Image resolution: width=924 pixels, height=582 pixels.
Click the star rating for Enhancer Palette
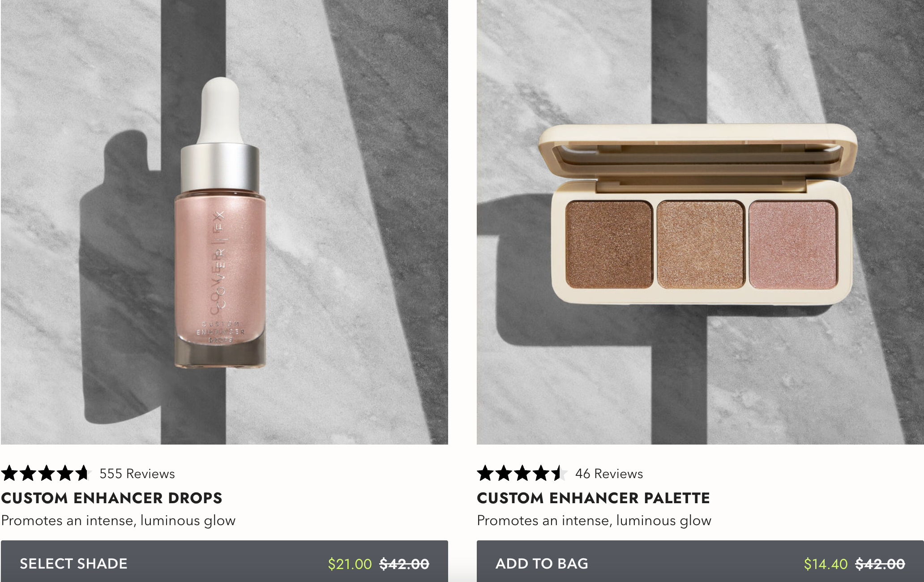(522, 473)
